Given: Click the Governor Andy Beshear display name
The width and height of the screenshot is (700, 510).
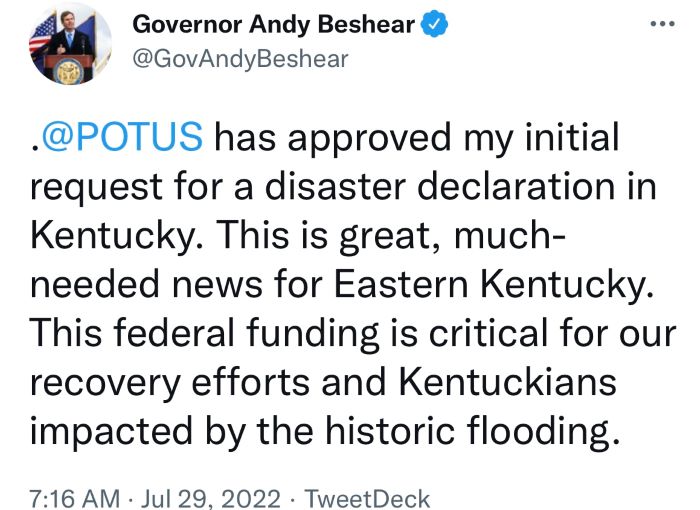Looking at the screenshot, I should [x=274, y=24].
